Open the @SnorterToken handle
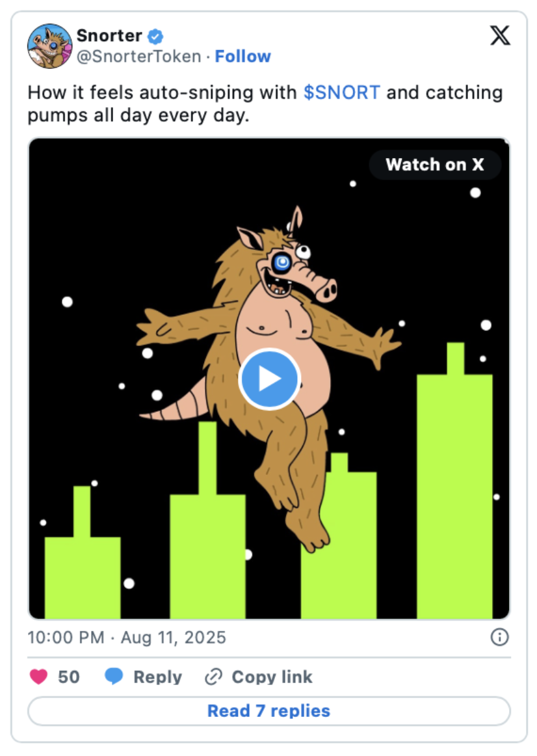Screen dimensions: 537x756 pos(139,57)
